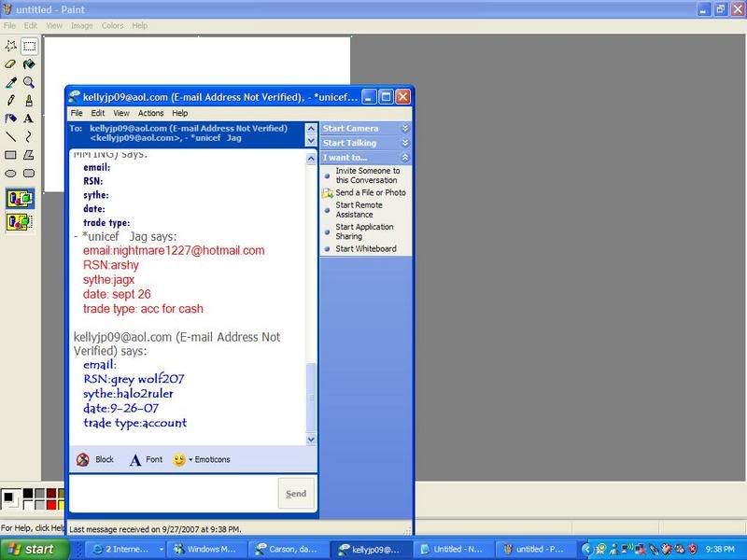
Task: Switch to untitled - P... Paint taskbar button
Action: point(536,549)
